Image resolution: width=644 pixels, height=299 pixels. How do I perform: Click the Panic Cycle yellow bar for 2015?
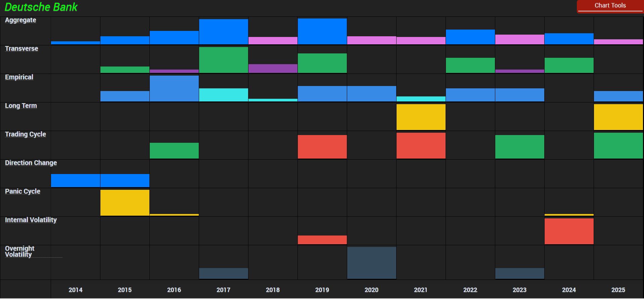pos(125,203)
